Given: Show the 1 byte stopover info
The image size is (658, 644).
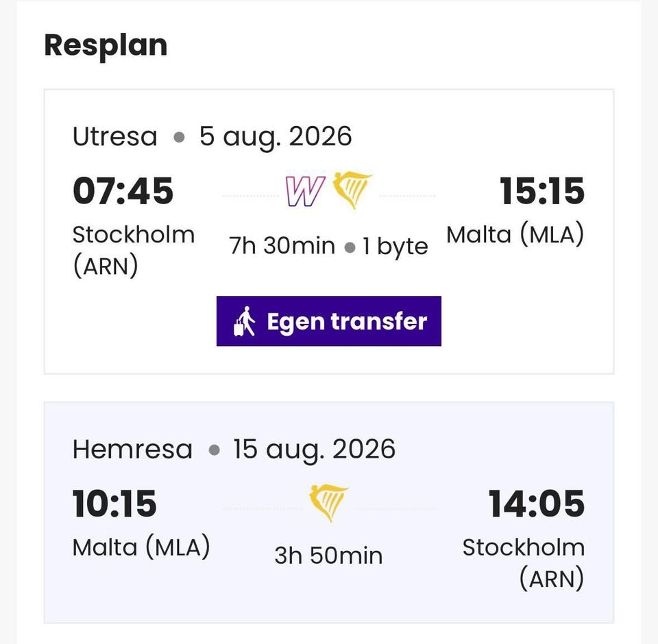Looking at the screenshot, I should [395, 247].
